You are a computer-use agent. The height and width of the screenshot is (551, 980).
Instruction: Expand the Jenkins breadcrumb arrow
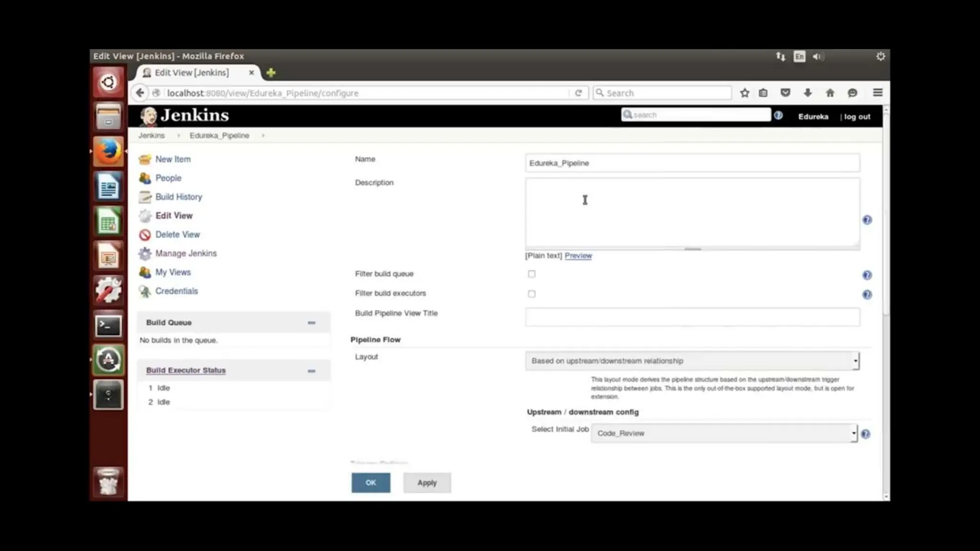pyautogui.click(x=178, y=136)
